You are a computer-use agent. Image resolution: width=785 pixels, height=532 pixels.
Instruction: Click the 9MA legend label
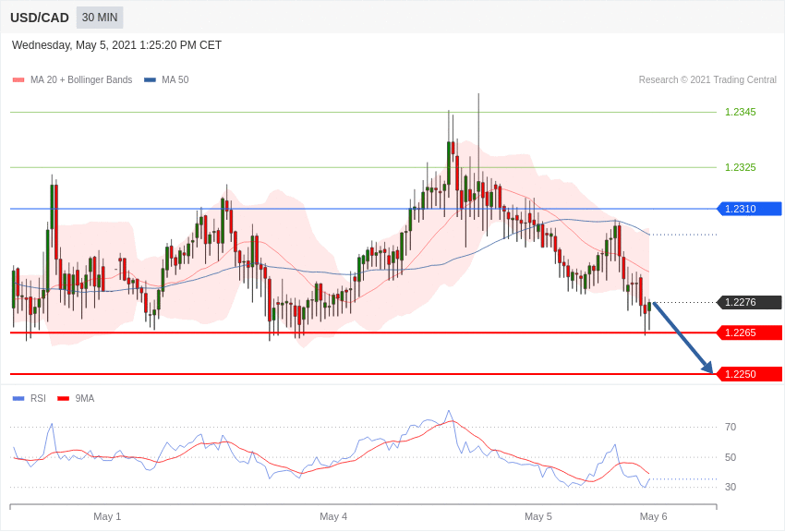[x=85, y=398]
